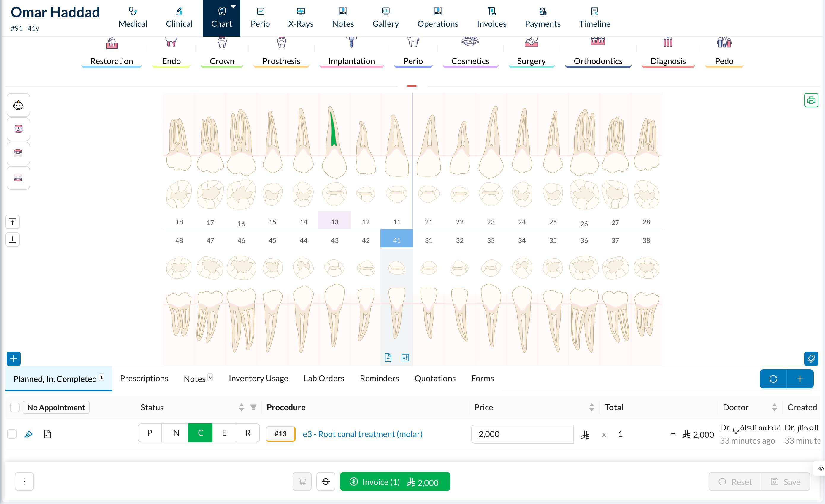The height and width of the screenshot is (504, 825).
Task: Set procedure status to E
Action: tap(224, 433)
